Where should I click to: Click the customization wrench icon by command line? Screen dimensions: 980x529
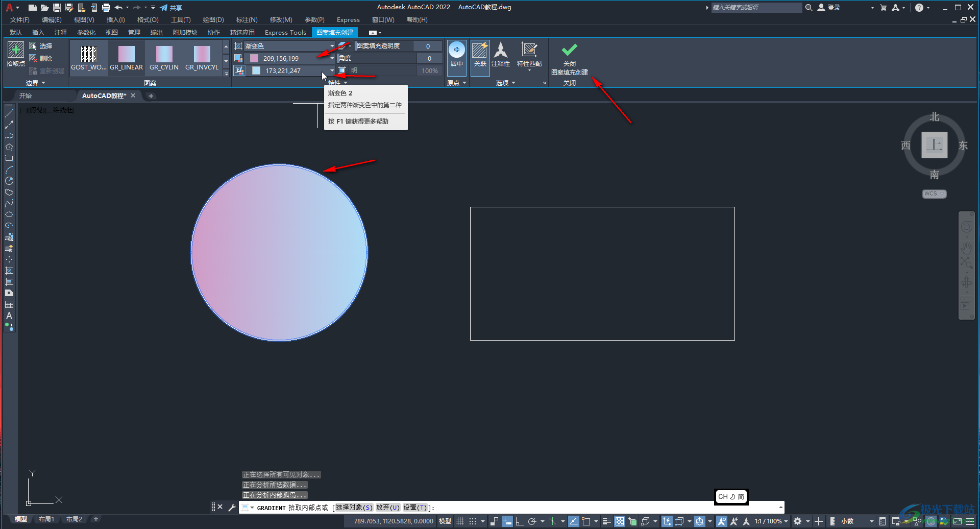click(x=232, y=508)
